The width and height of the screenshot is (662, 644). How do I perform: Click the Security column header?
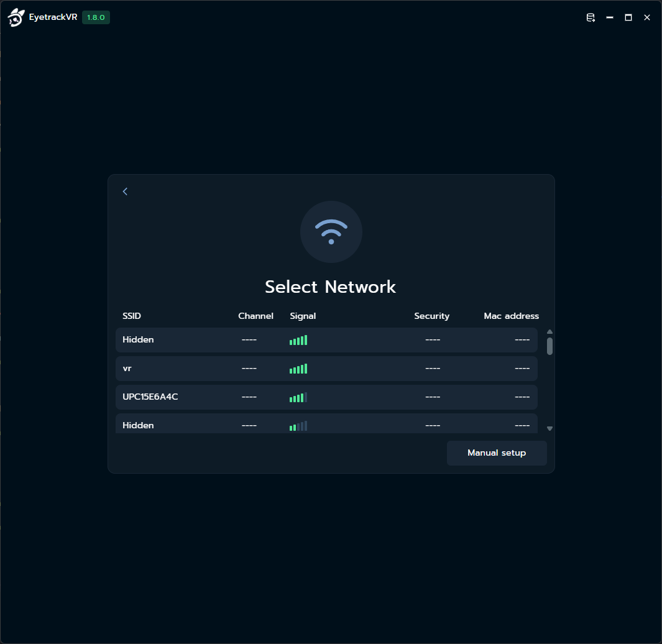pyautogui.click(x=431, y=316)
